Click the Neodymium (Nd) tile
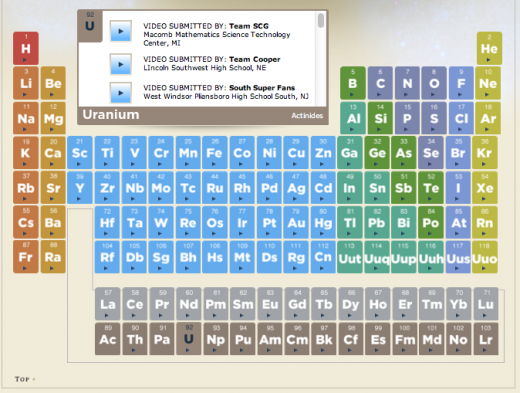This screenshot has width=520, height=393. tap(189, 304)
